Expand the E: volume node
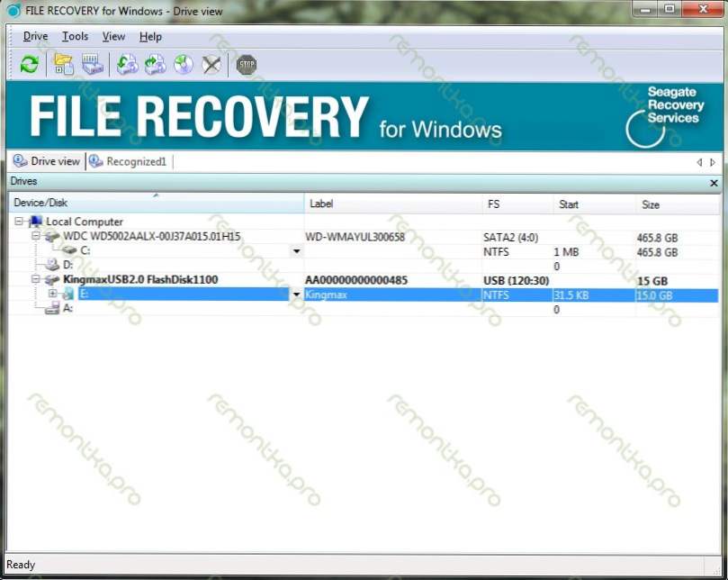 [x=52, y=294]
